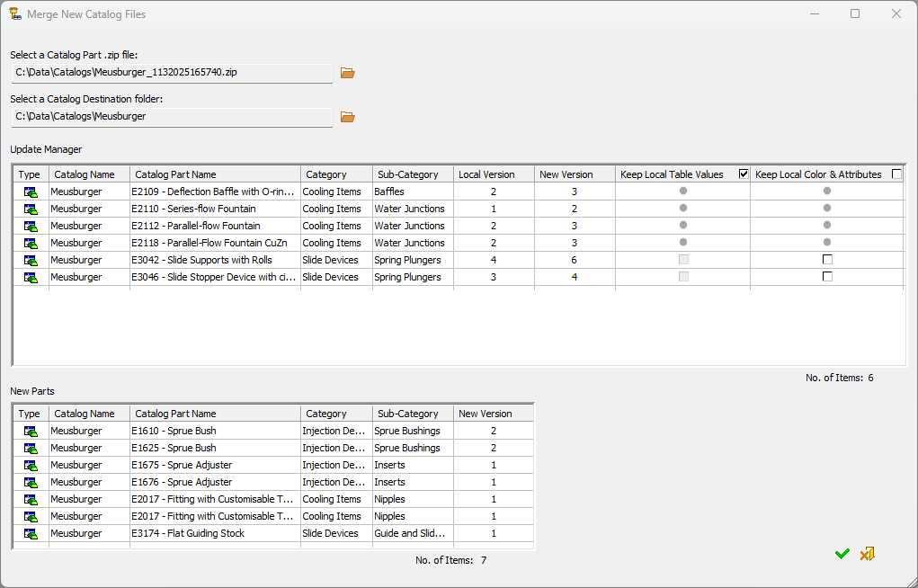Screen dimensions: 918x588
Task: Browse for the catalog part .zip file
Action: click(348, 73)
